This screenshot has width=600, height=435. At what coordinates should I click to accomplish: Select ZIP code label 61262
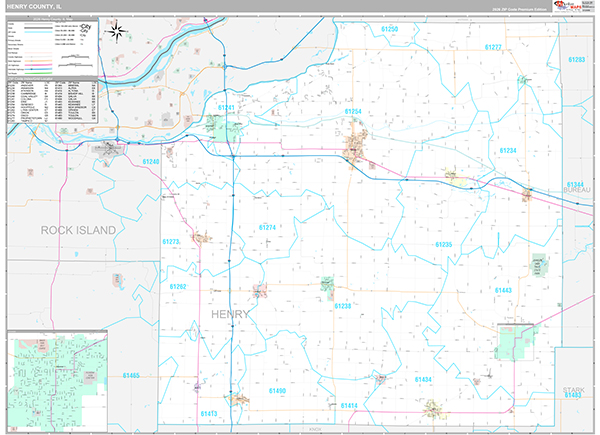click(x=178, y=286)
